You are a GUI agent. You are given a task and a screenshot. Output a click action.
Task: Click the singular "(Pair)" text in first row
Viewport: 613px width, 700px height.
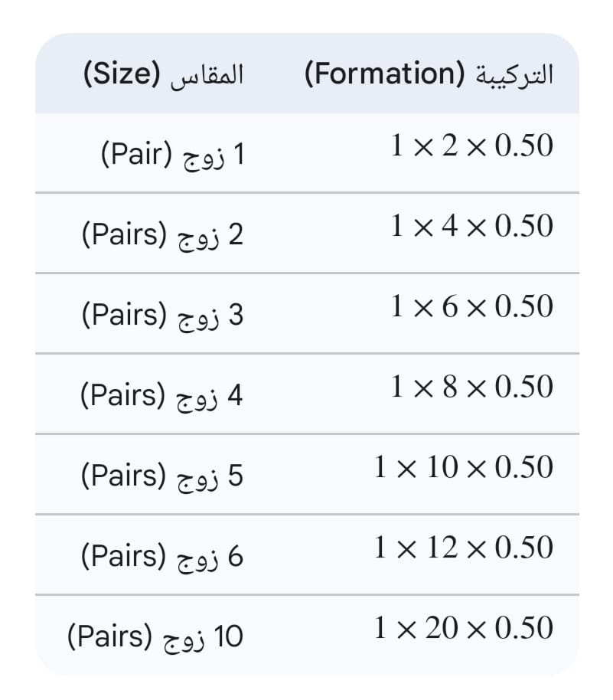(x=135, y=155)
